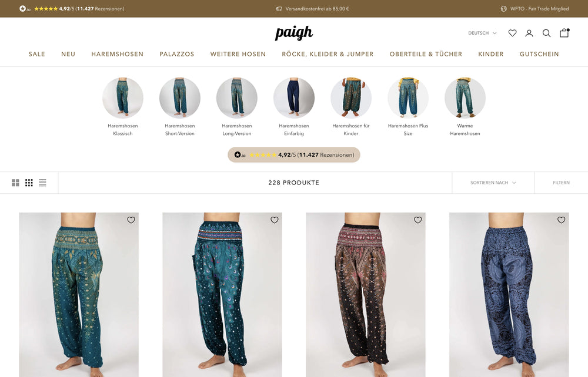
Task: Open the wishlist heart icon in header
Action: pos(512,33)
